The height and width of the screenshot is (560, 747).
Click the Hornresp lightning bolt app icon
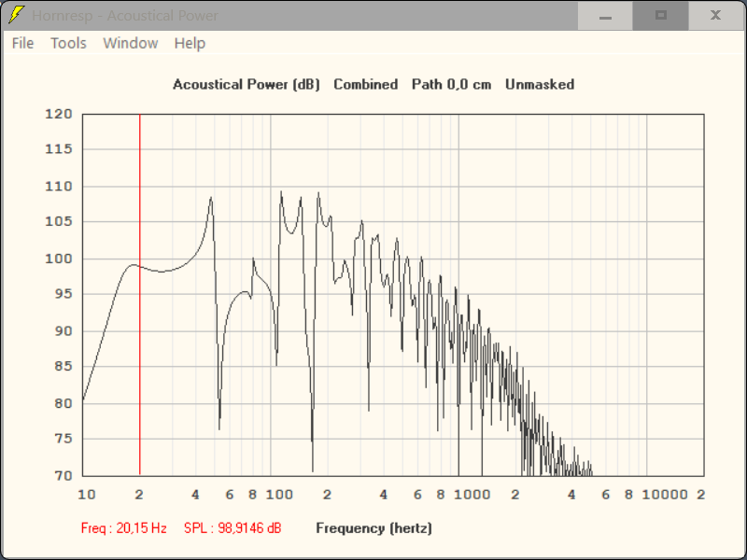15,15
